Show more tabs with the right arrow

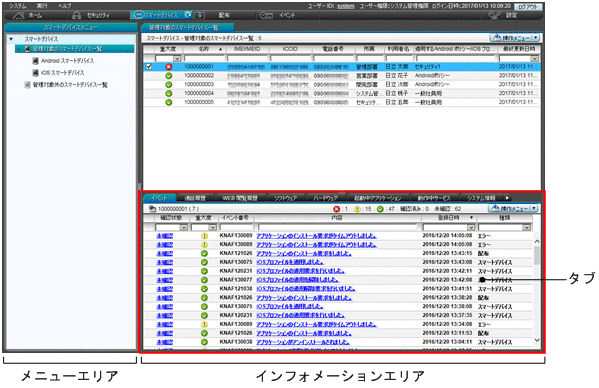click(507, 198)
